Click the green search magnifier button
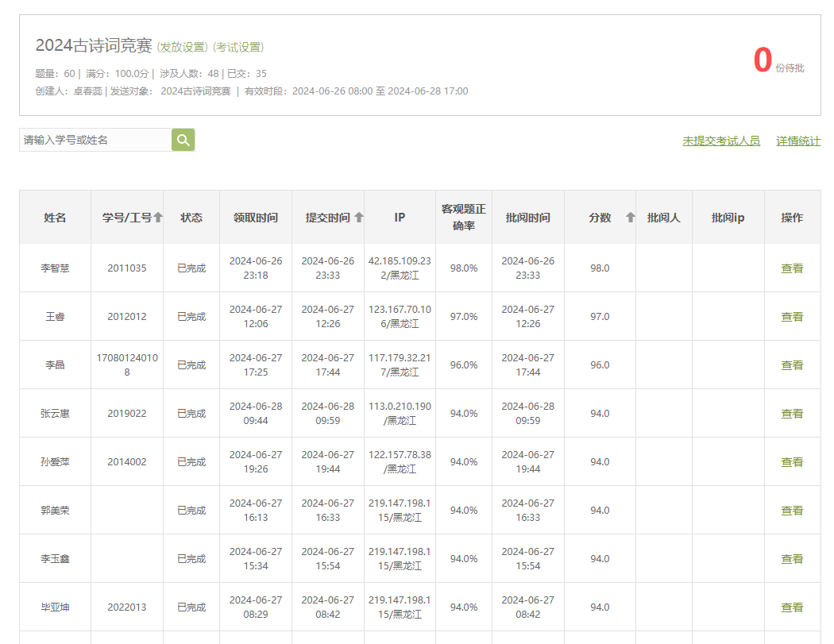The image size is (834, 644). coord(183,140)
